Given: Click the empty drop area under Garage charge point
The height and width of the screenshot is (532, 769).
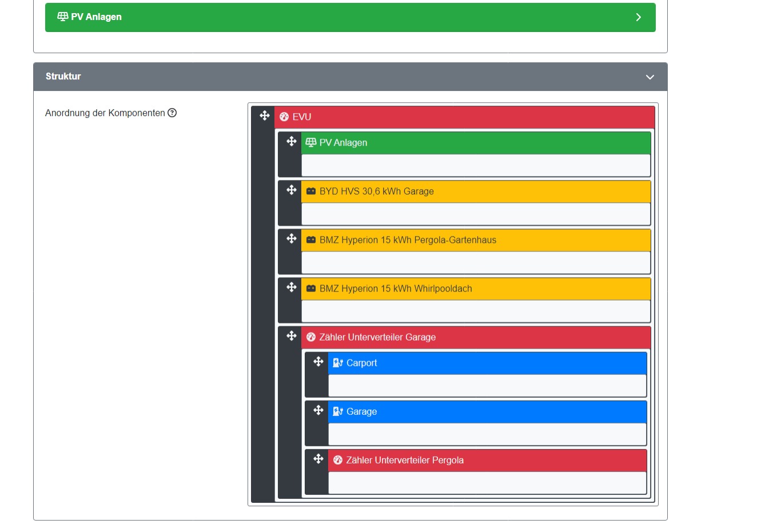Looking at the screenshot, I should (487, 434).
